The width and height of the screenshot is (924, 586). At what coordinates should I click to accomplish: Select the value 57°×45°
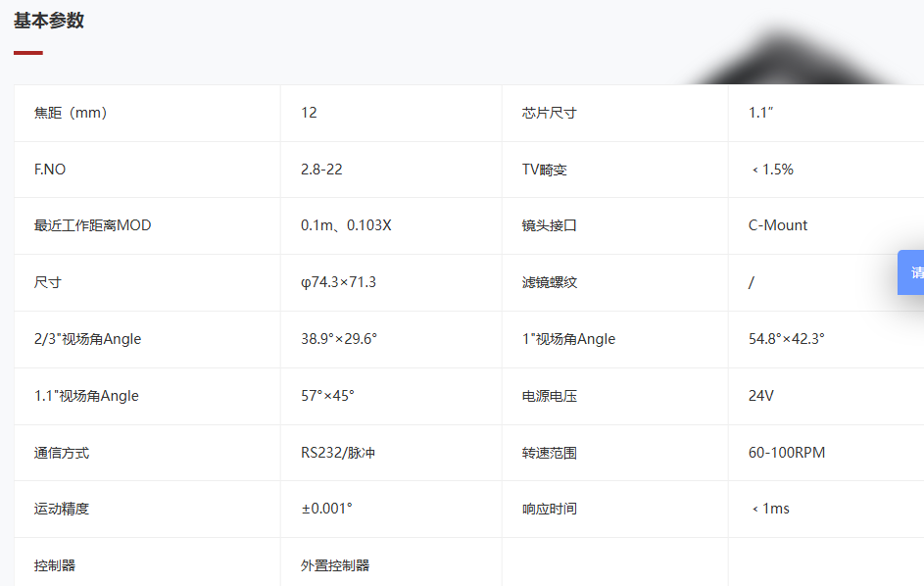click(327, 396)
